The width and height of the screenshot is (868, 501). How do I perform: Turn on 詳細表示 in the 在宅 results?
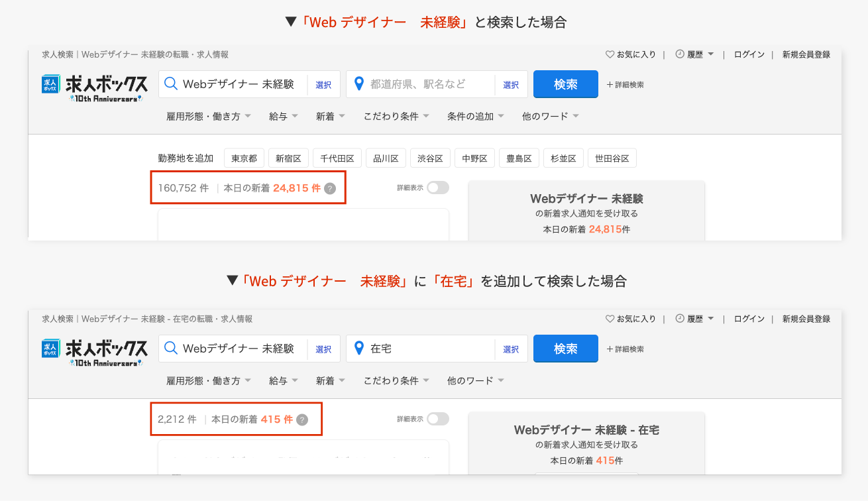pyautogui.click(x=438, y=419)
